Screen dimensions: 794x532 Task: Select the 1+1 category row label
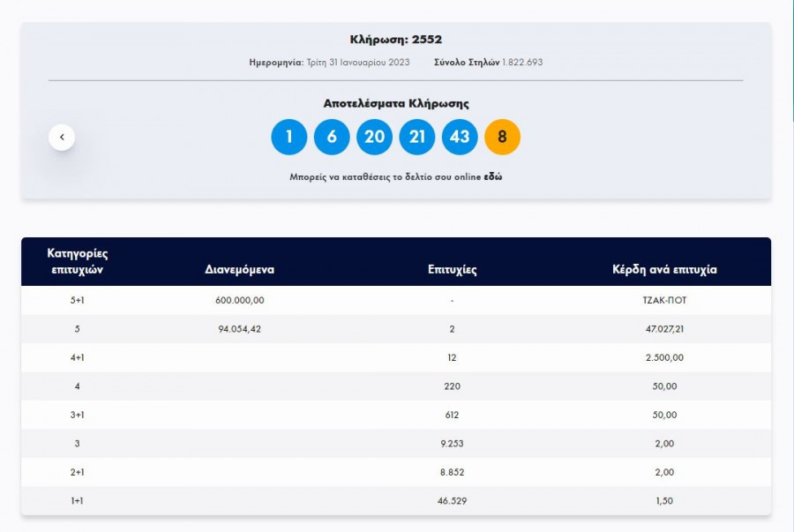78,501
